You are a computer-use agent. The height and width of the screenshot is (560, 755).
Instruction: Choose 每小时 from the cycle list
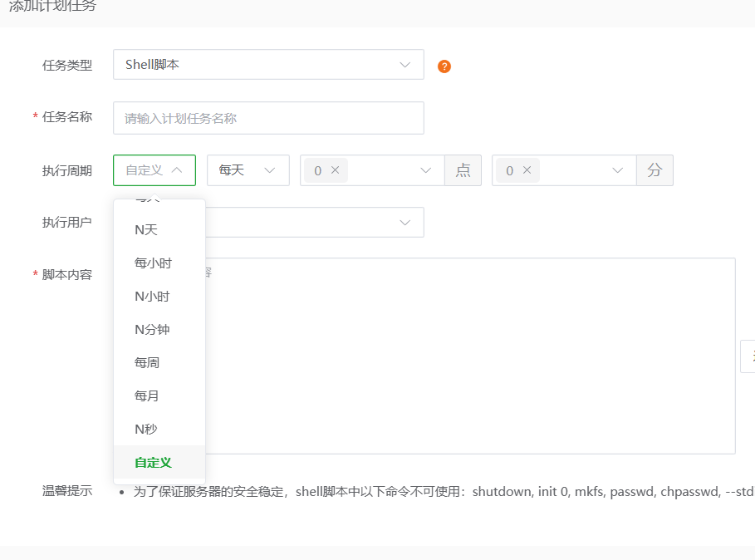(x=159, y=263)
